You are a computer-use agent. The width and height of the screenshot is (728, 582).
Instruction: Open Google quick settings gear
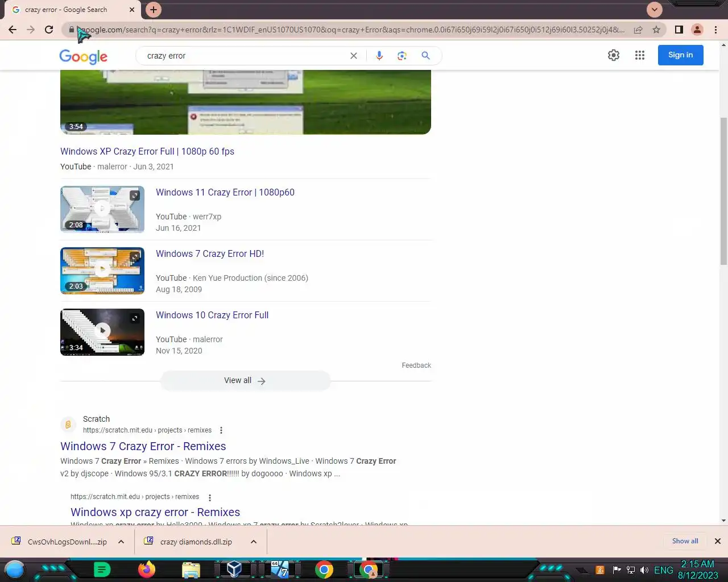point(614,55)
